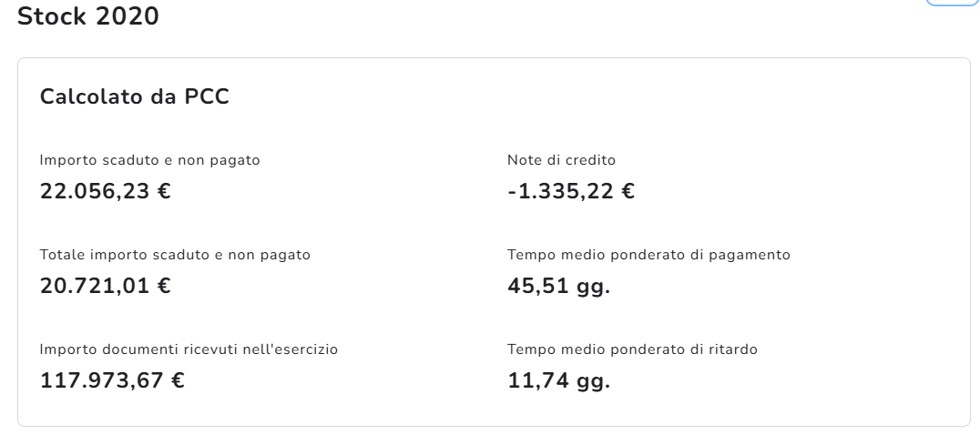Click the euro symbol after -1.335,22
Image resolution: width=980 pixels, height=445 pixels.
point(627,191)
